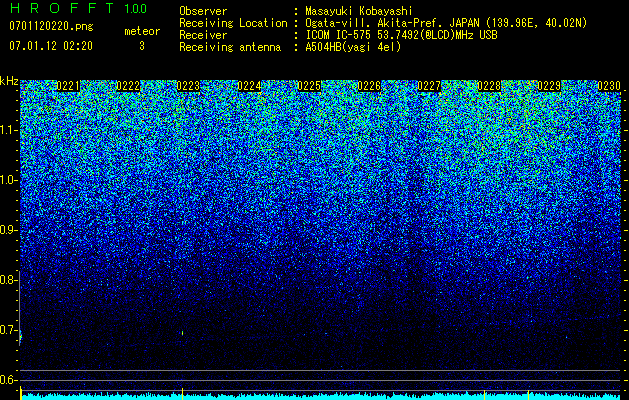Click the 'Receiving Location' label
Screen dimensions: 629x400
pyautogui.click(x=233, y=23)
